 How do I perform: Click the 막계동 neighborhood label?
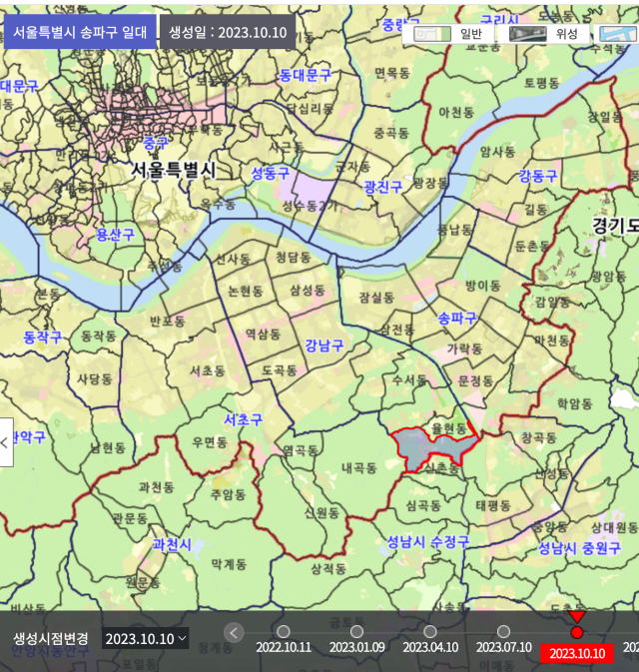click(229, 564)
